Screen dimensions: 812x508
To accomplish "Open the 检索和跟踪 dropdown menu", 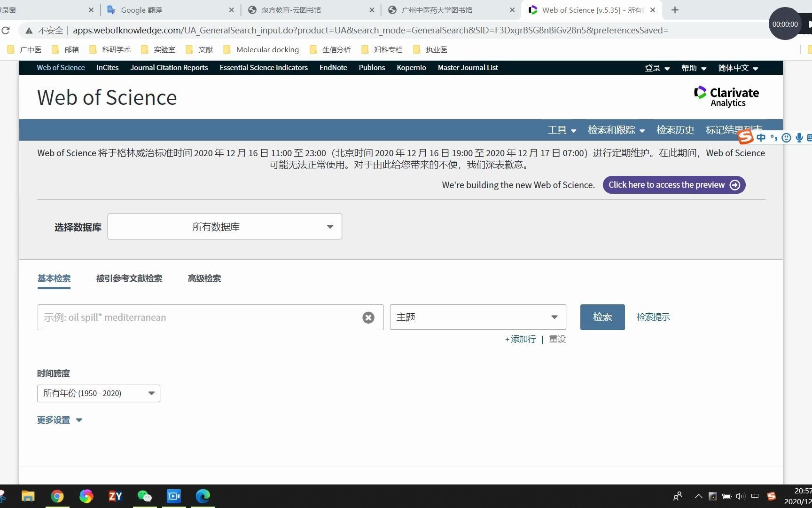I will (x=616, y=130).
